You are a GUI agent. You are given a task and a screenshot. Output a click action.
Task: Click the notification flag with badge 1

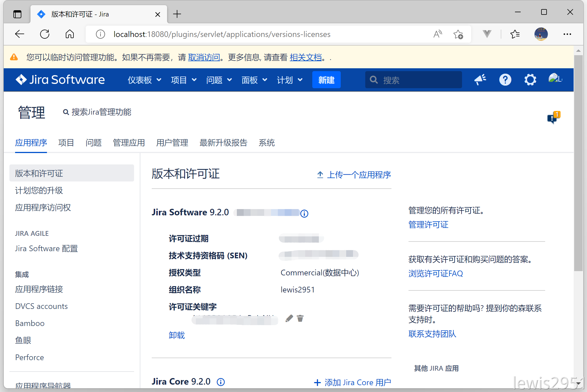click(553, 117)
